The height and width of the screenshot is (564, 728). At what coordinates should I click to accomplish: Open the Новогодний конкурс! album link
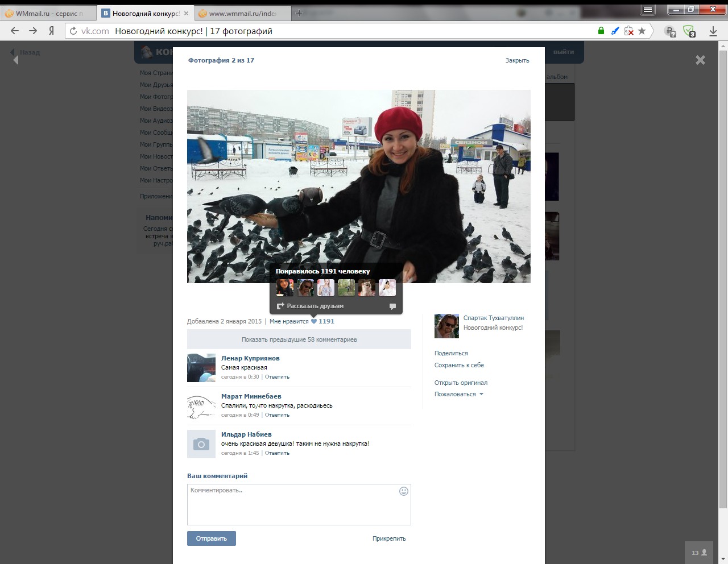(x=493, y=327)
